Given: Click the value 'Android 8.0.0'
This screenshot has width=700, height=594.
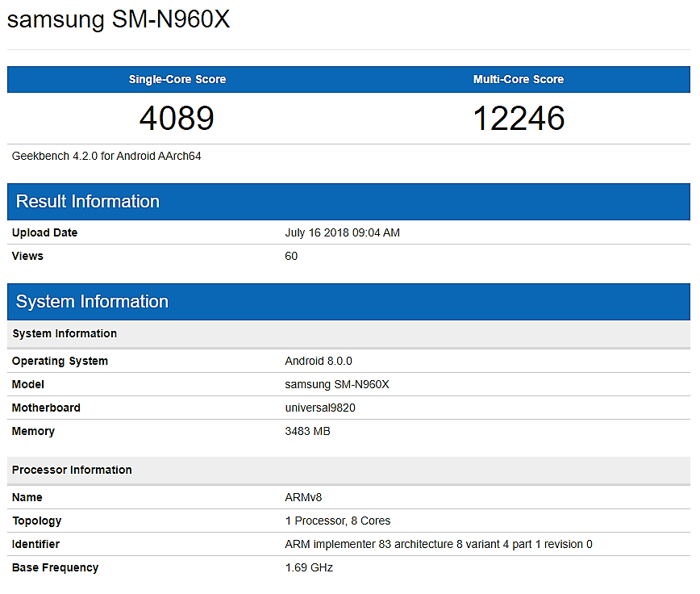Looking at the screenshot, I should click(x=319, y=361).
